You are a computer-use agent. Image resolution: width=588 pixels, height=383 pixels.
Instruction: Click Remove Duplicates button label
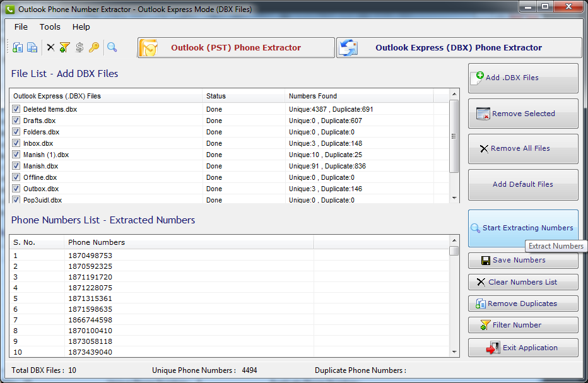coord(522,303)
